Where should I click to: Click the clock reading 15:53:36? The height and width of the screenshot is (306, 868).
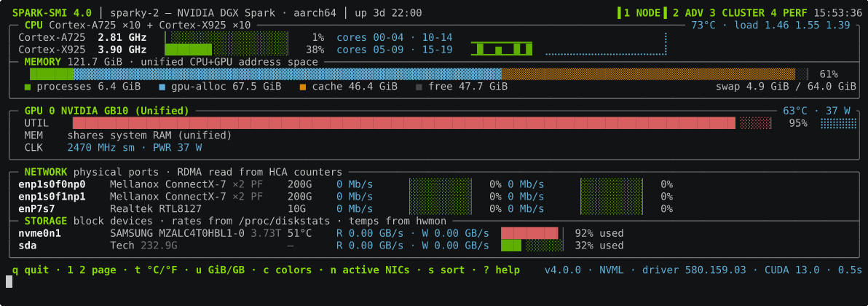(838, 13)
